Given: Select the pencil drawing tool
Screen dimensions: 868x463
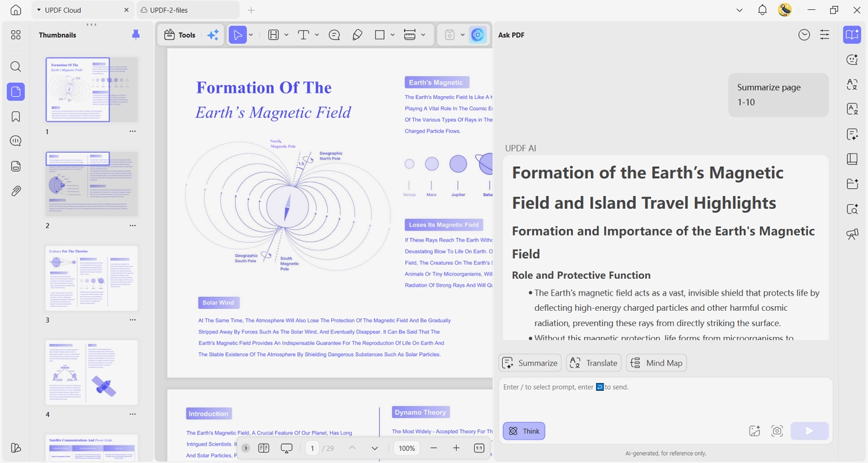Looking at the screenshot, I should click(357, 35).
